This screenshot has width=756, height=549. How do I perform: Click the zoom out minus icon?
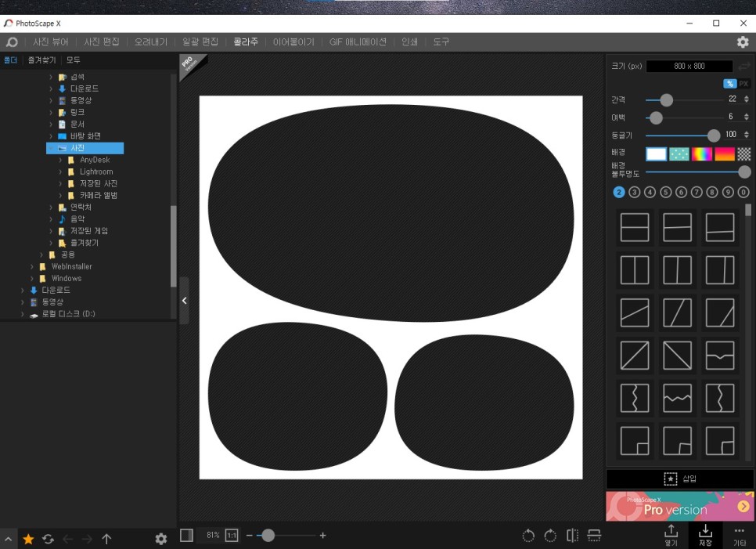click(x=250, y=536)
